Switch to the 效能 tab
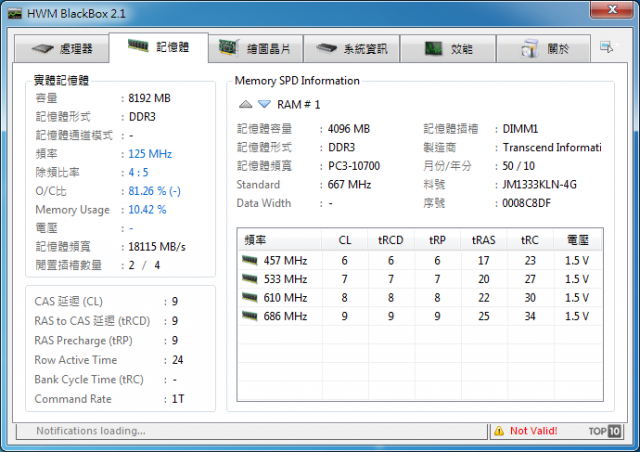Image resolution: width=640 pixels, height=452 pixels. click(x=448, y=49)
